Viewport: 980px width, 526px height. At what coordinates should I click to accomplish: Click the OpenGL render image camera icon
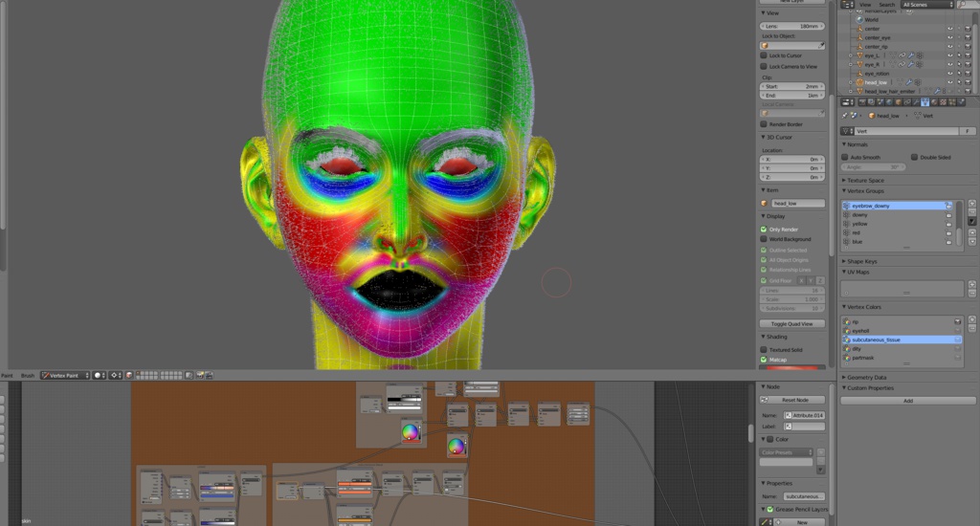click(x=199, y=376)
